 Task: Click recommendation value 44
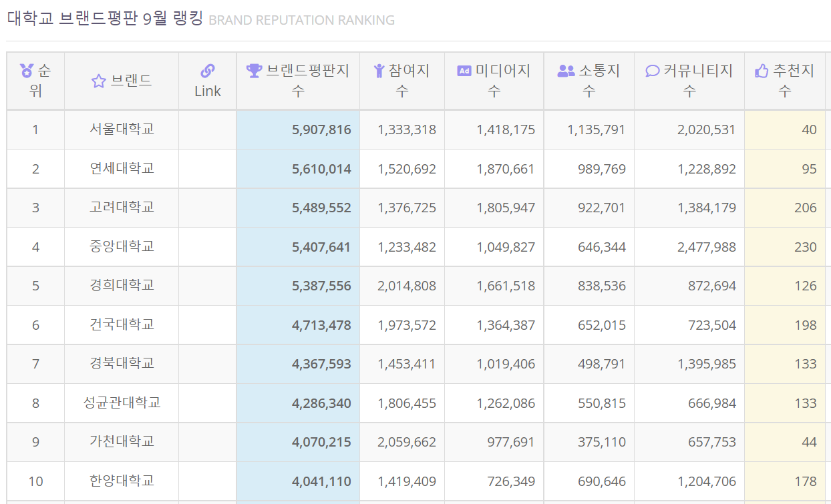coord(809,442)
